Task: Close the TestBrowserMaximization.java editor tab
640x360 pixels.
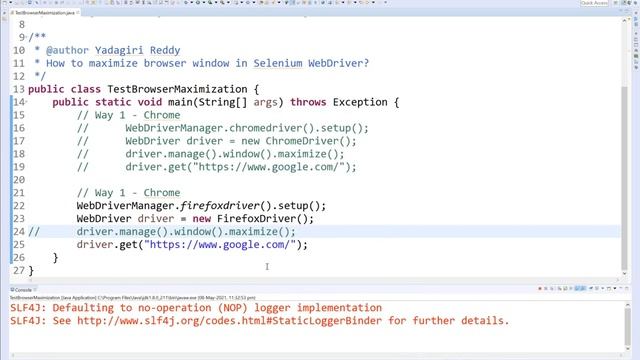Action: click(78, 13)
